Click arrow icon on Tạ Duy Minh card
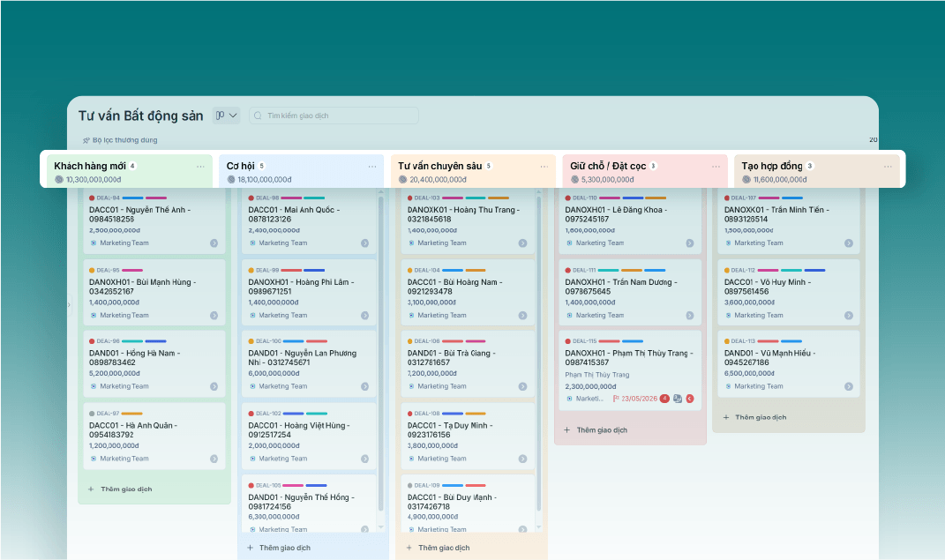Image resolution: width=945 pixels, height=560 pixels. pos(522,459)
